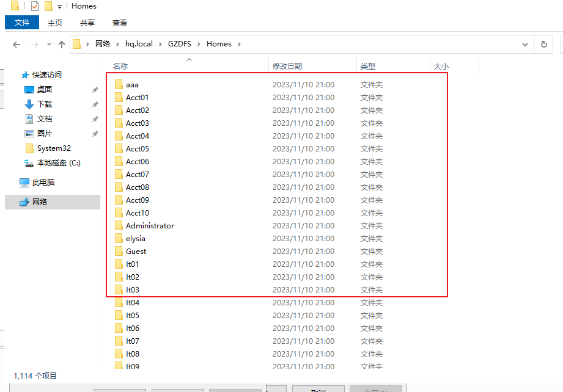Click the Back navigation arrow
This screenshot has height=392, width=563.
point(17,45)
